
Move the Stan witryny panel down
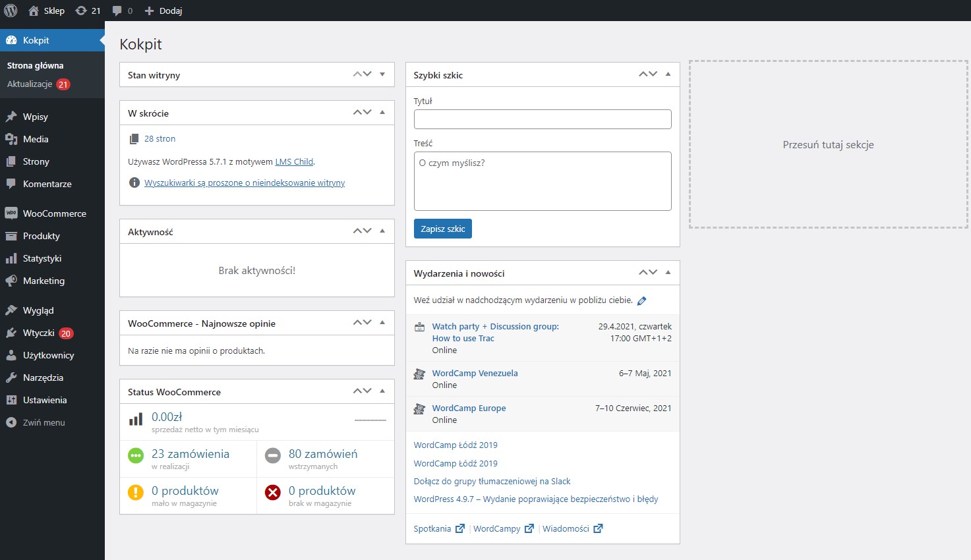[368, 74]
